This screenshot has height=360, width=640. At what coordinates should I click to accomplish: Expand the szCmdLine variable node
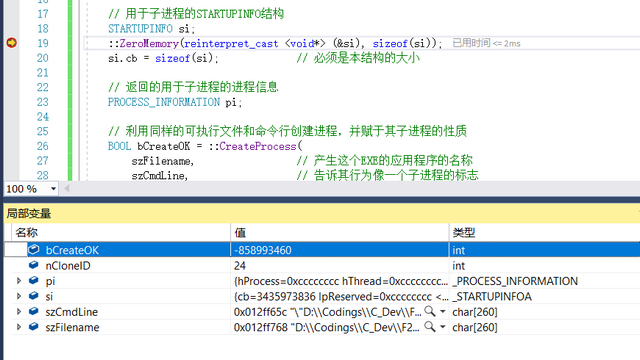[x=19, y=311]
